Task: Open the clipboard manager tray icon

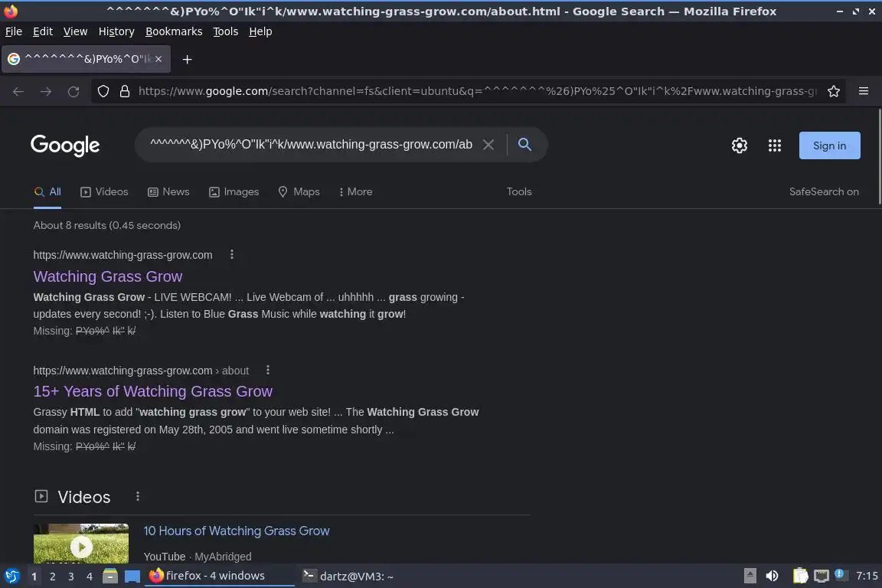Action: [x=800, y=576]
